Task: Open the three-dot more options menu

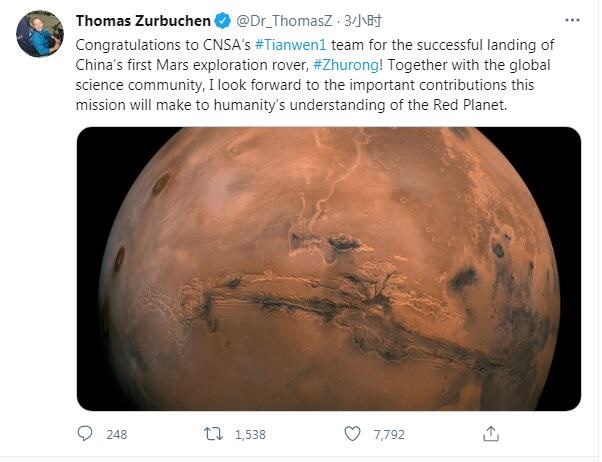Action: click(x=572, y=20)
